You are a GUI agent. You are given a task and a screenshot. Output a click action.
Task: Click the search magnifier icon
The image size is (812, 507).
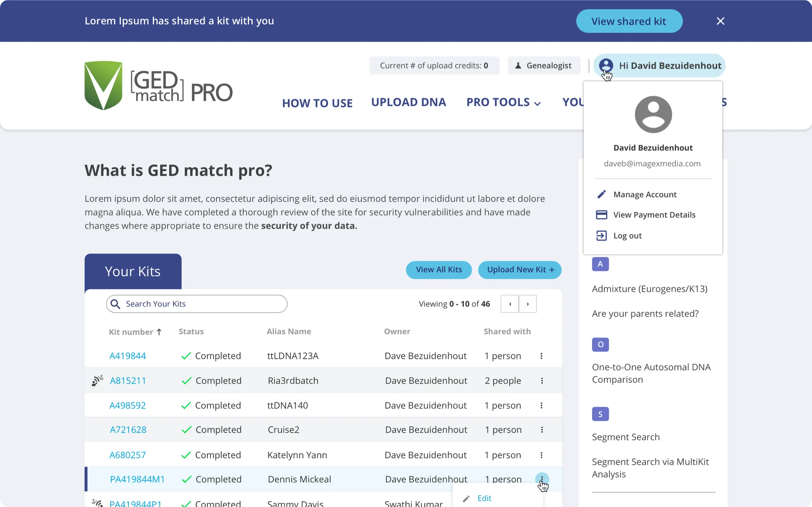(x=116, y=304)
